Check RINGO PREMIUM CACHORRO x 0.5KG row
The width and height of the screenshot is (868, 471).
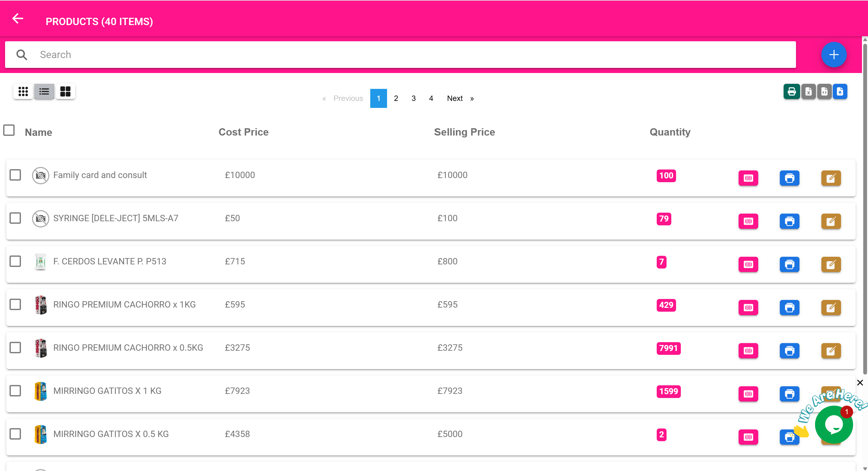pos(15,348)
